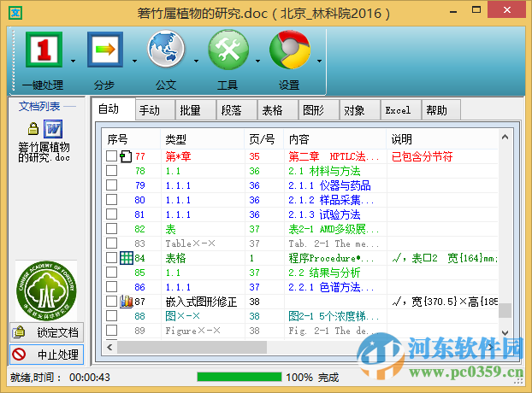Image resolution: width=532 pixels, height=393 pixels.
Task: Click the 文档列表 panel heading
Action: click(39, 107)
